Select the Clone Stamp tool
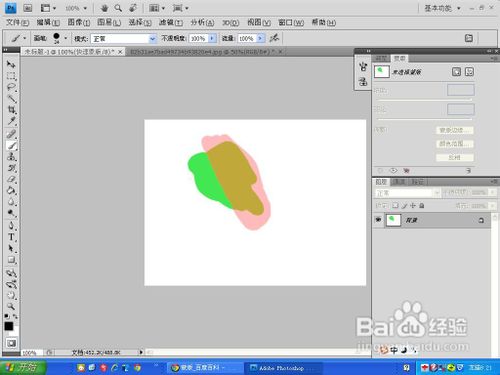This screenshot has width=500, height=375. pos(11,157)
